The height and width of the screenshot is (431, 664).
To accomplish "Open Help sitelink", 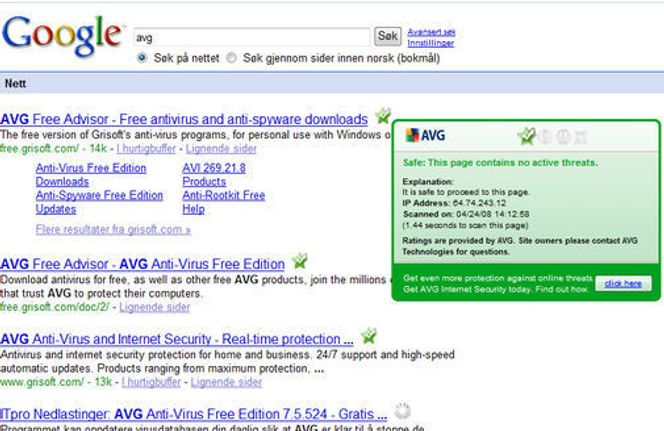I will (194, 209).
